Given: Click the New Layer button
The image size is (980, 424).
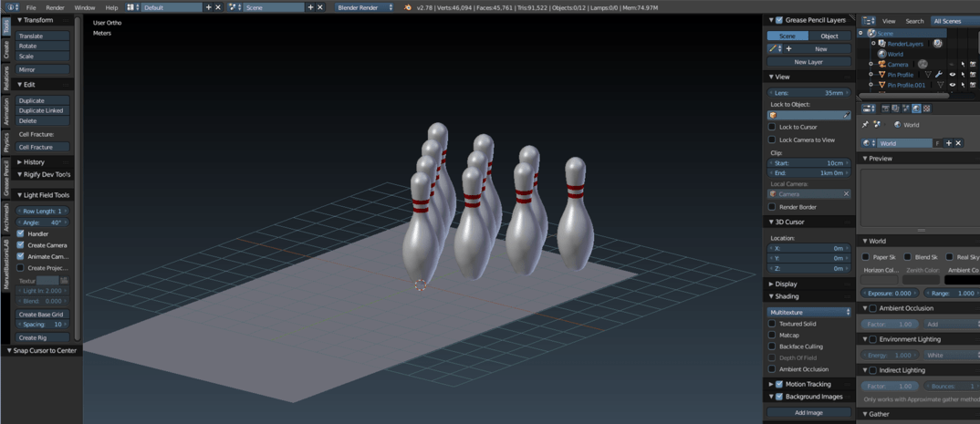Looking at the screenshot, I should click(808, 62).
